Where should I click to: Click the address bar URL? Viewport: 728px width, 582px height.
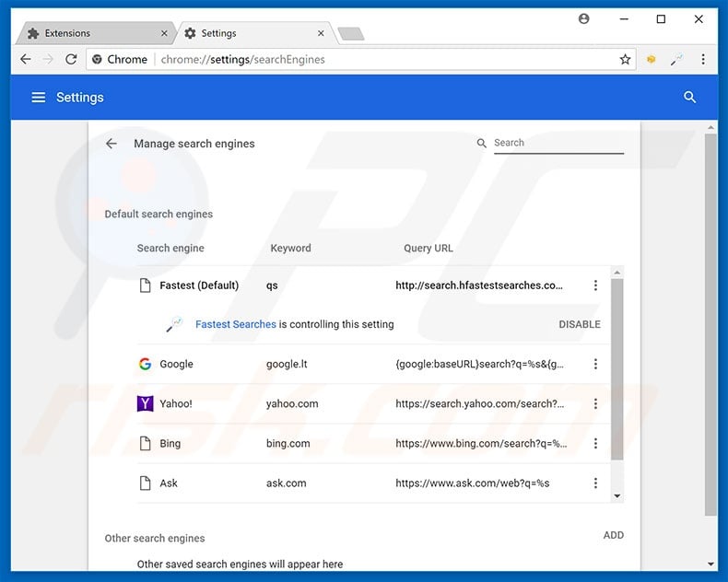pyautogui.click(x=243, y=60)
